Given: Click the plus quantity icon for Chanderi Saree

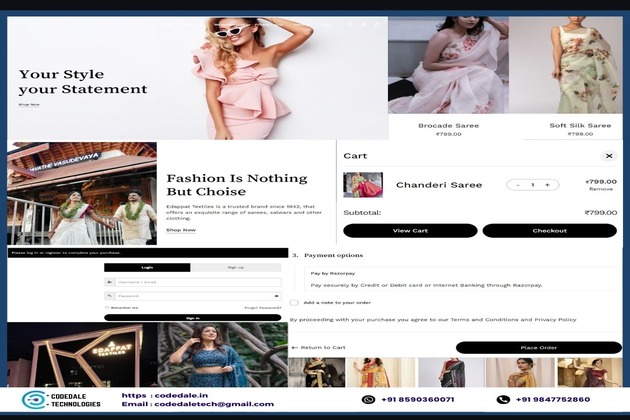Looking at the screenshot, I should coord(547,185).
